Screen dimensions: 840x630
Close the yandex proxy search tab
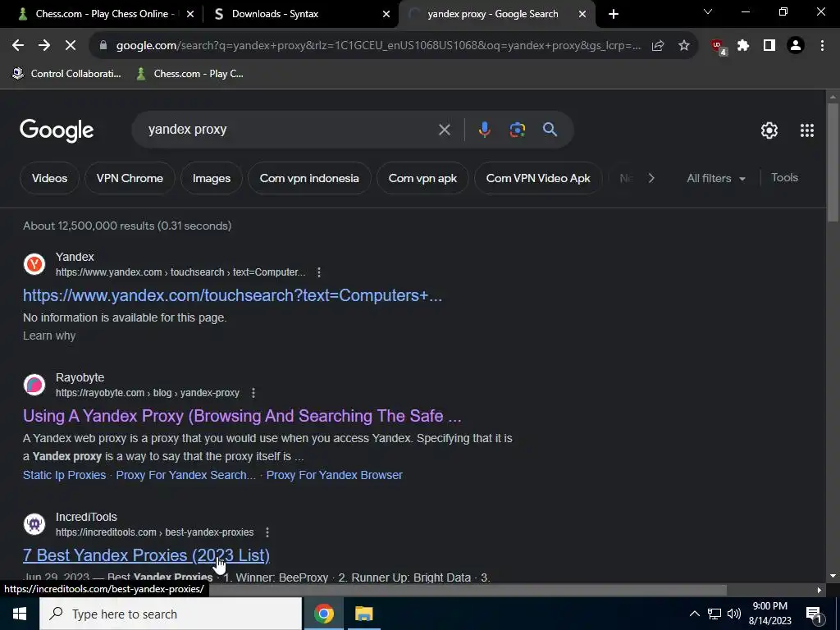tap(582, 14)
